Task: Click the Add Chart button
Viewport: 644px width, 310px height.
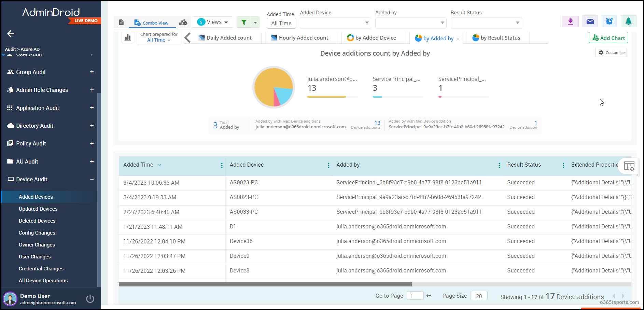Action: click(x=608, y=38)
